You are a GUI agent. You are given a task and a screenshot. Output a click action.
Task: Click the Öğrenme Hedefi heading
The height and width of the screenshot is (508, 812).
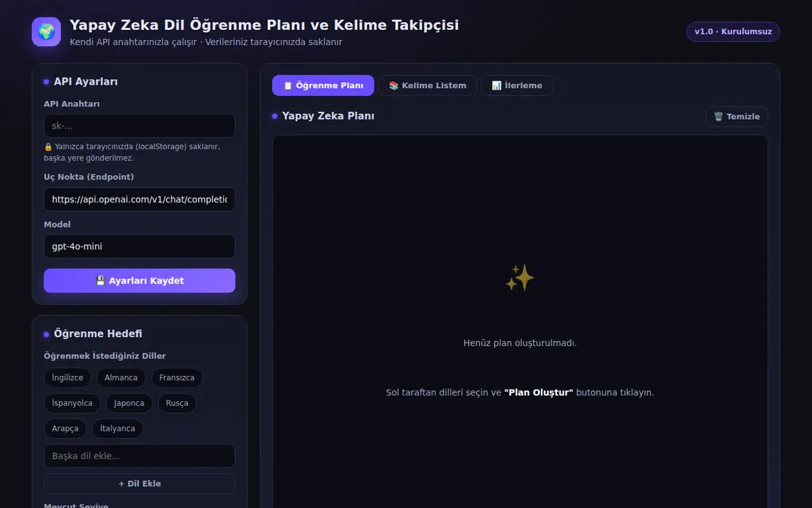(x=98, y=333)
